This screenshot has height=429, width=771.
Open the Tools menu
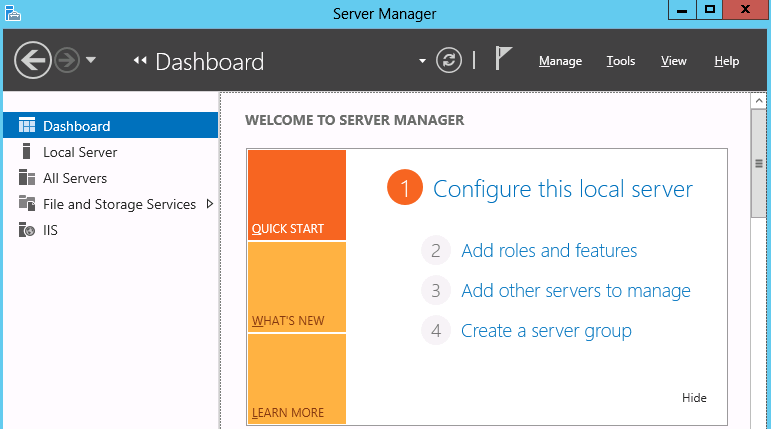tap(621, 61)
